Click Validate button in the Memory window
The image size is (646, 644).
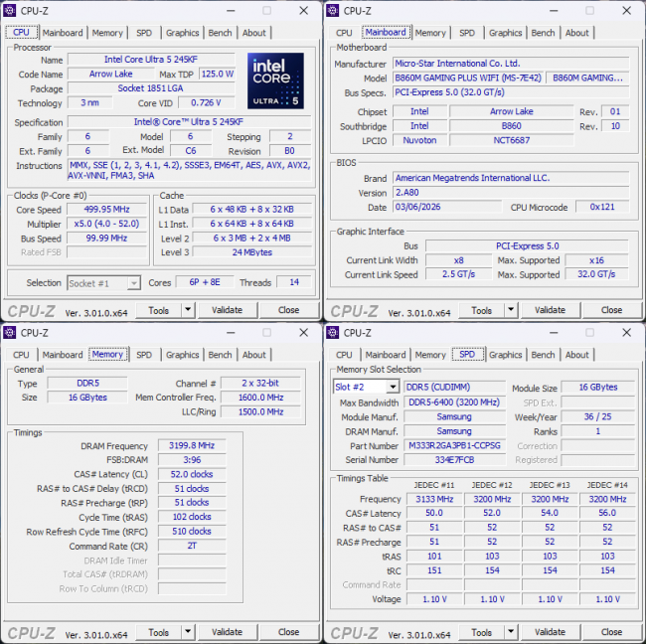(x=227, y=632)
